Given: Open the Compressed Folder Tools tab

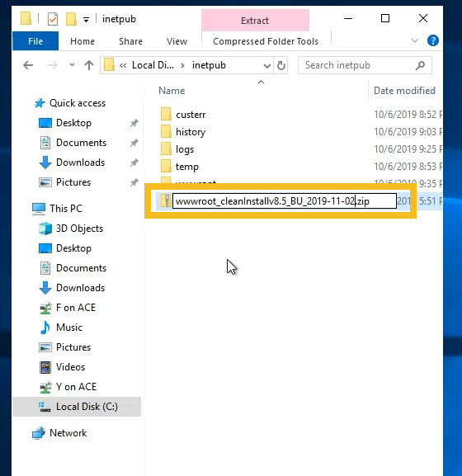Looking at the screenshot, I should click(x=266, y=41).
